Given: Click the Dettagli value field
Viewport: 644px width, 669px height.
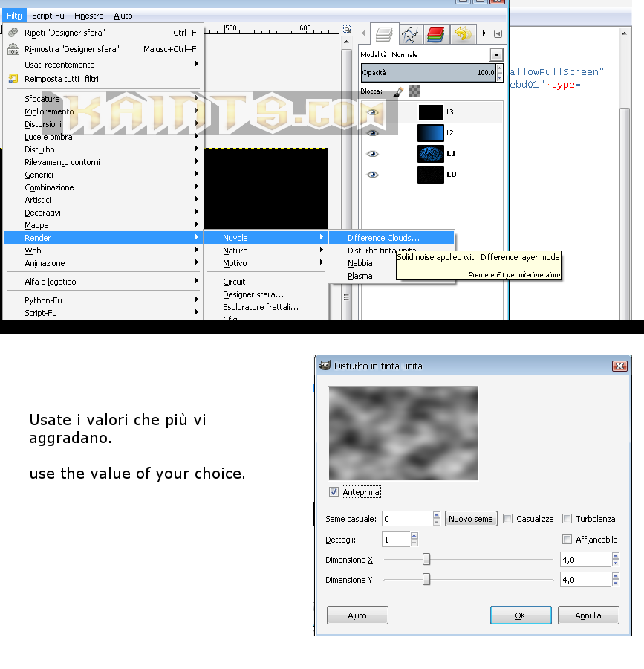Looking at the screenshot, I should pos(397,540).
